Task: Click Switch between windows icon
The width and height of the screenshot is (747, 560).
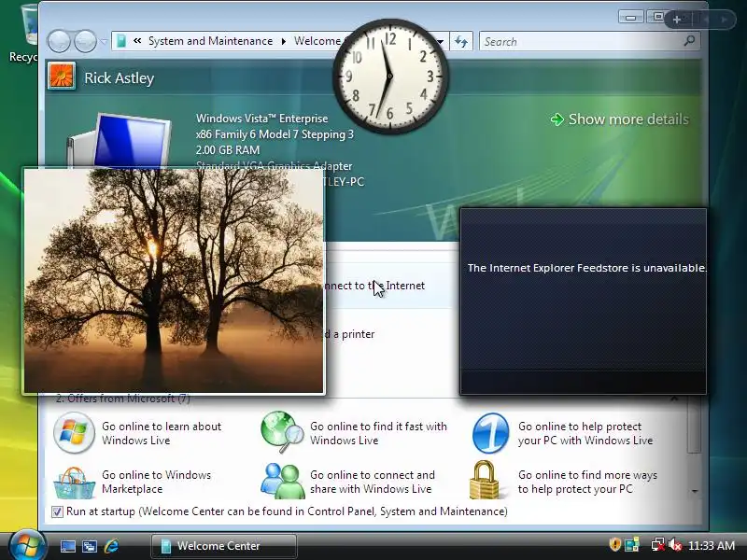Action: [89, 546]
